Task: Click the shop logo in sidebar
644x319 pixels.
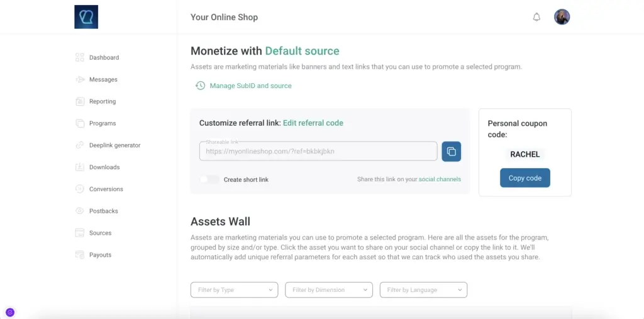Action: (x=86, y=17)
